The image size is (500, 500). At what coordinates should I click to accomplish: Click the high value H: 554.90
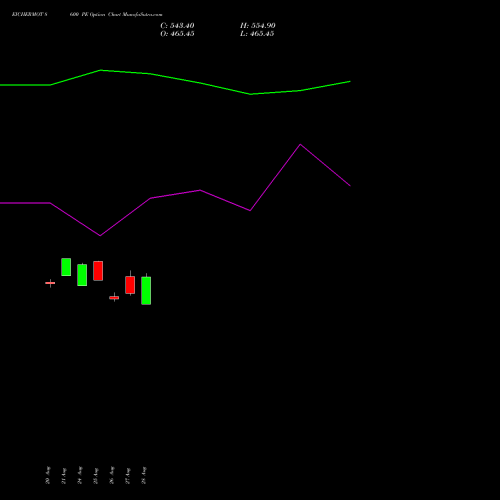tap(257, 26)
